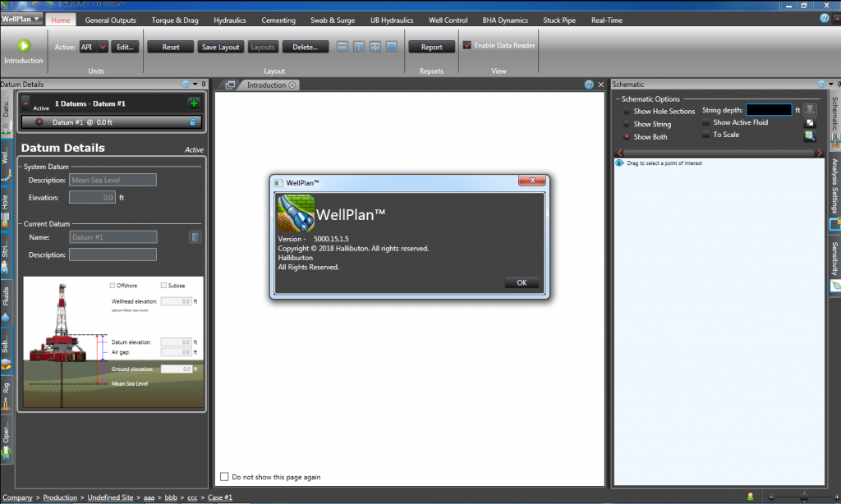Viewport: 841px width, 504px height.
Task: Click the set string depth icon button
Action: pyautogui.click(x=810, y=110)
